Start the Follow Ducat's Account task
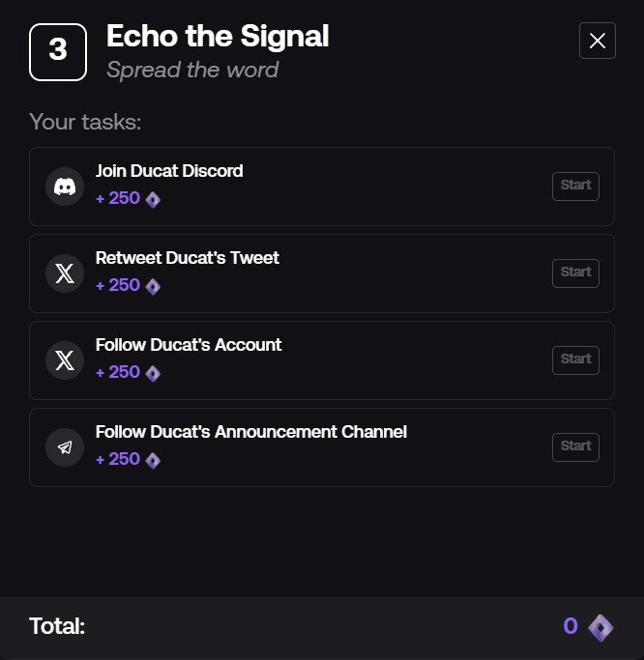This screenshot has width=644, height=660. [575, 360]
